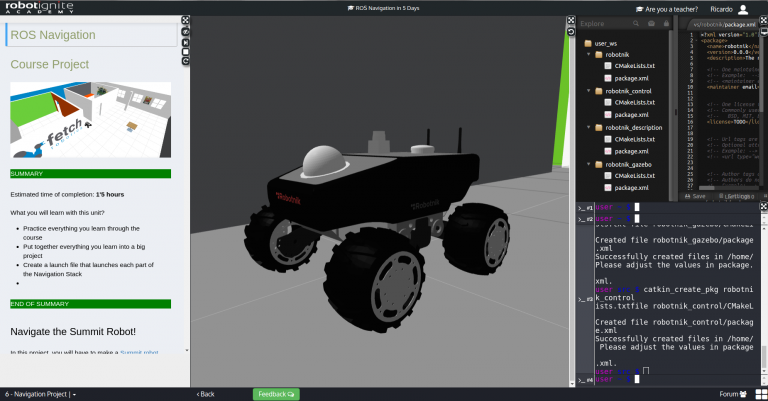Click the Back button
Screen dimensions: 768x401
(x=206, y=394)
